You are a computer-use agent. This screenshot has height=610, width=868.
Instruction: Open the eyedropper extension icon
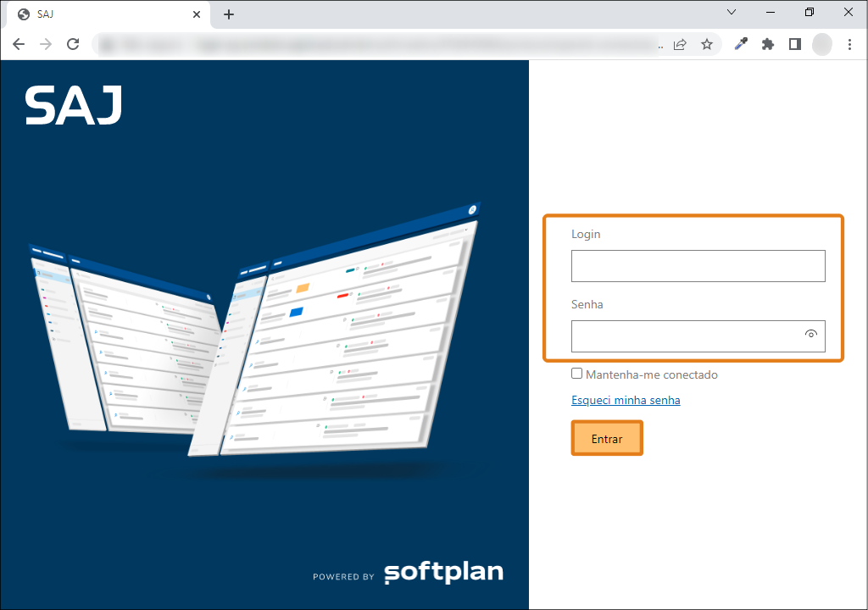(x=741, y=45)
